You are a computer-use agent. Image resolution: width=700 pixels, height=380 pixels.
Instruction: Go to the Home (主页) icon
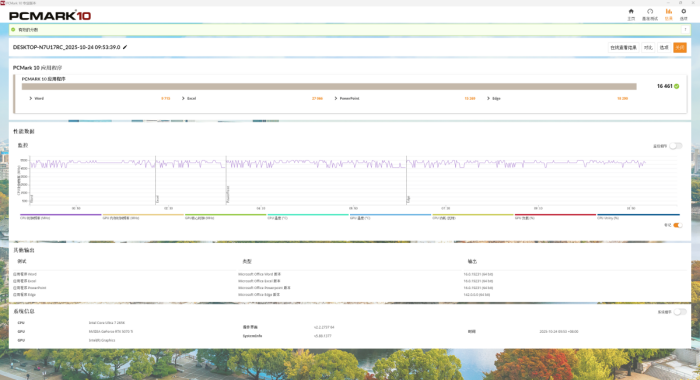coord(631,14)
